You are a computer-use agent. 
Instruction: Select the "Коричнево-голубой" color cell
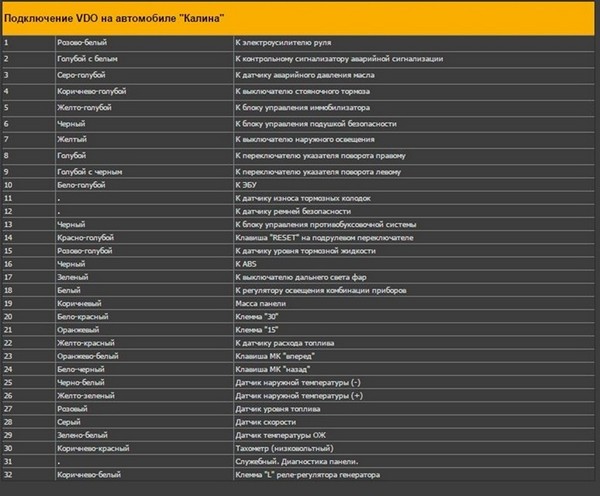coord(92,92)
